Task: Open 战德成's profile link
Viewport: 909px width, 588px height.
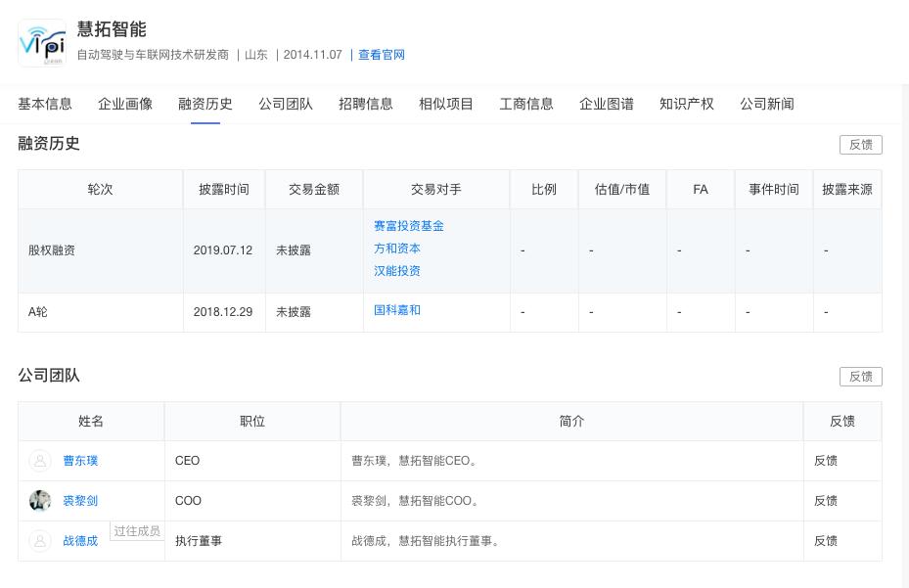Action: pyautogui.click(x=80, y=541)
